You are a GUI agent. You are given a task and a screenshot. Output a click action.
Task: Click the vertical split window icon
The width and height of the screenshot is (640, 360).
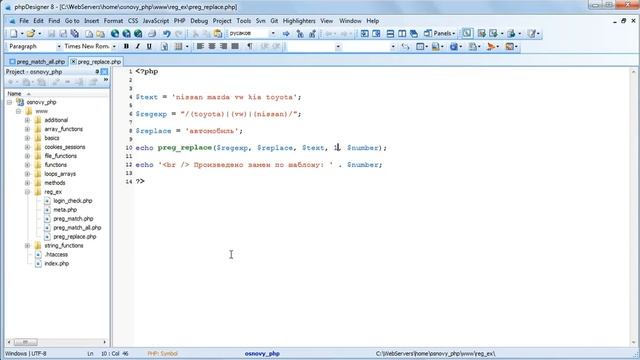coord(402,33)
